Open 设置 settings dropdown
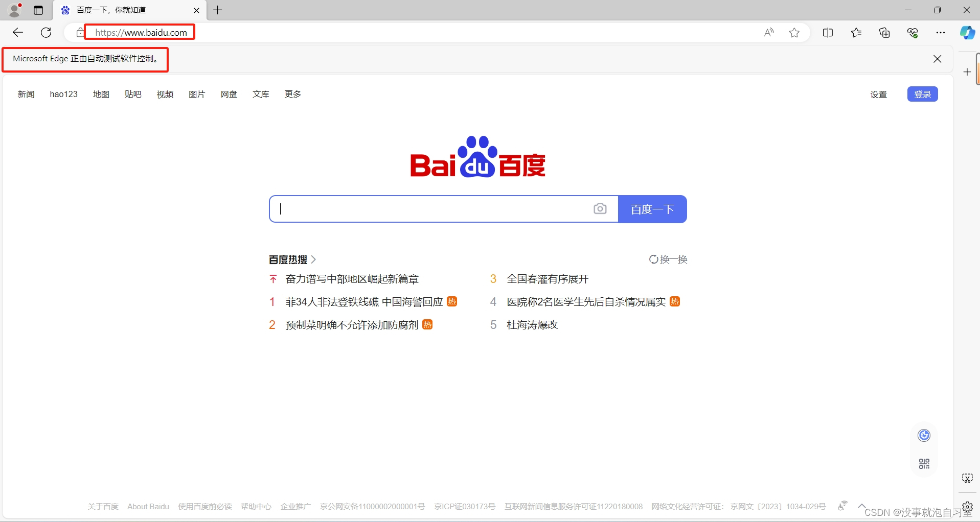 tap(879, 94)
